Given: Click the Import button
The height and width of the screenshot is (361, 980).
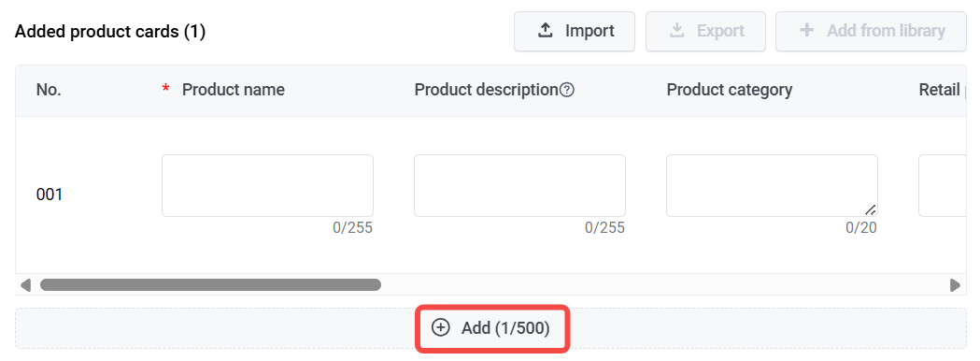Looking at the screenshot, I should tap(575, 31).
